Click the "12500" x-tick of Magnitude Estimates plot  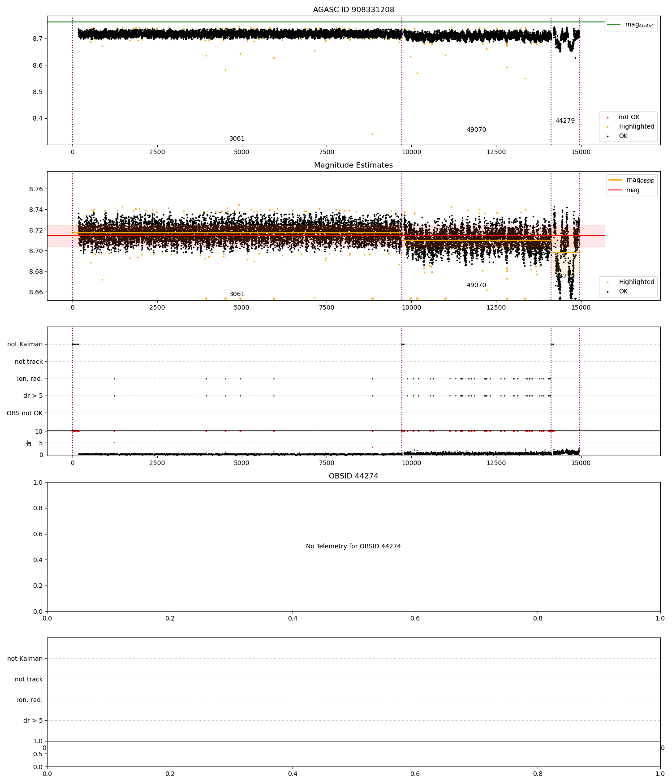496,307
